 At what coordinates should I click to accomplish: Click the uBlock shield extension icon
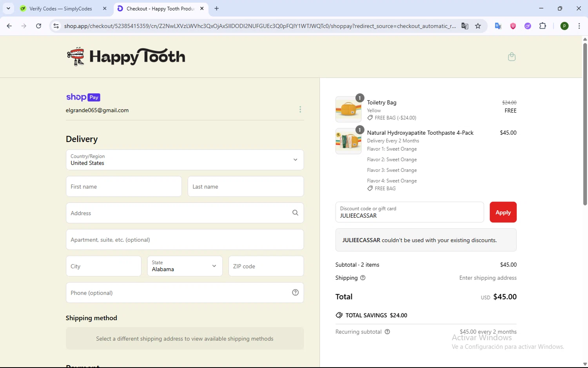[x=513, y=26]
